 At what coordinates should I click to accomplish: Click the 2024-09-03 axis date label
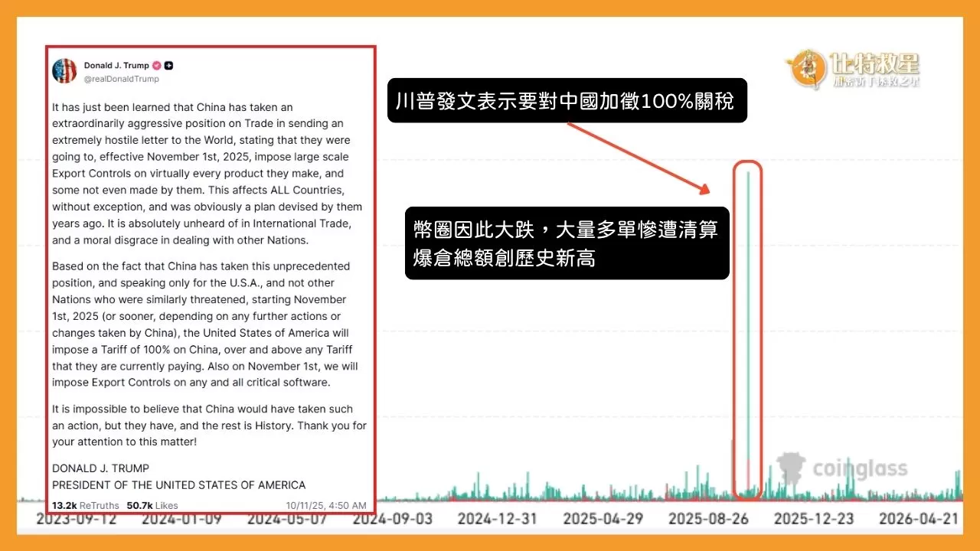click(392, 519)
